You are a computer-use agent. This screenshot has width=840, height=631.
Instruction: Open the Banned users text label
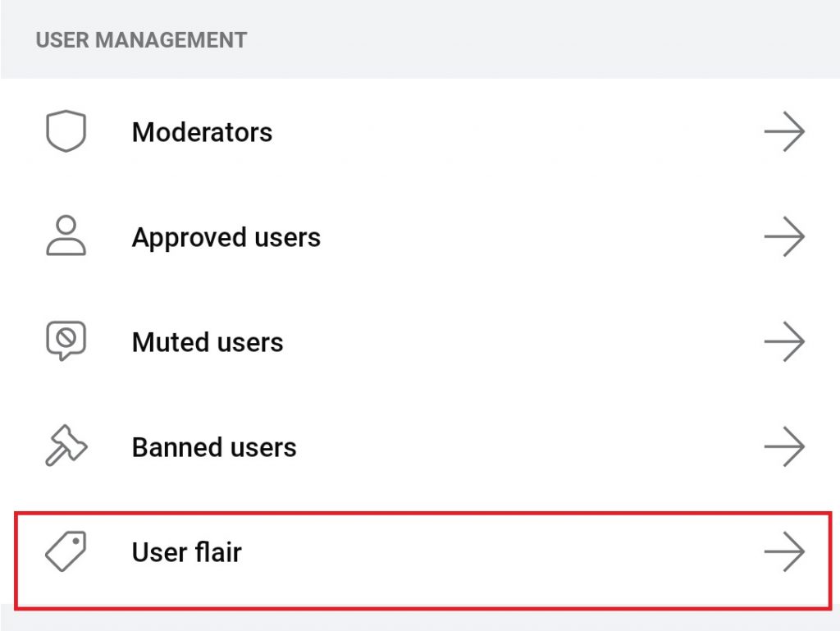click(214, 446)
